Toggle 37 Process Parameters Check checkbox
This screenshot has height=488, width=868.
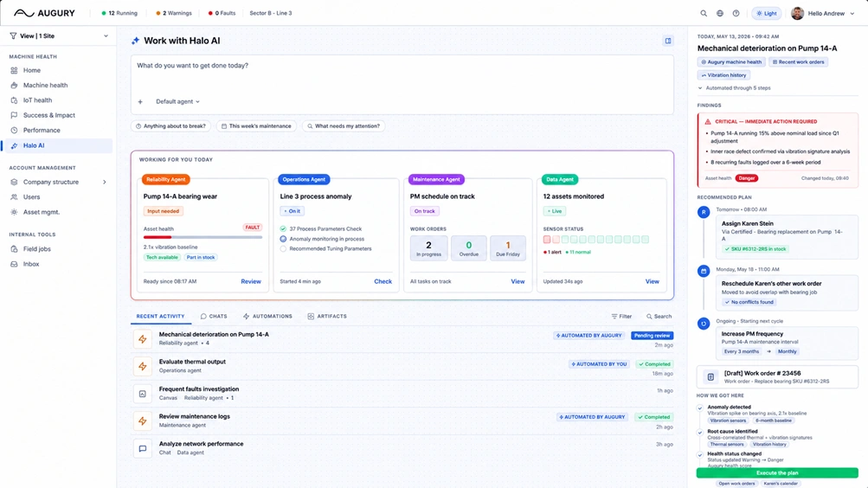pyautogui.click(x=283, y=228)
